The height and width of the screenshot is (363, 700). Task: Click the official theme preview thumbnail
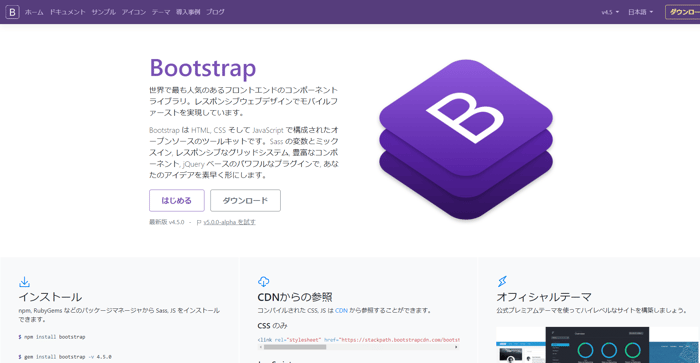(598, 345)
